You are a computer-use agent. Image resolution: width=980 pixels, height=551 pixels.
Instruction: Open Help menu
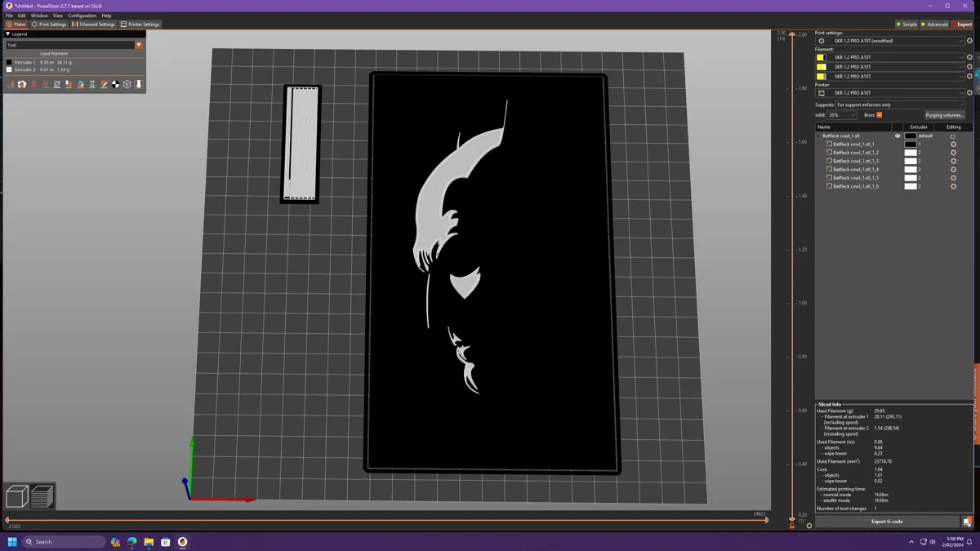coord(106,16)
